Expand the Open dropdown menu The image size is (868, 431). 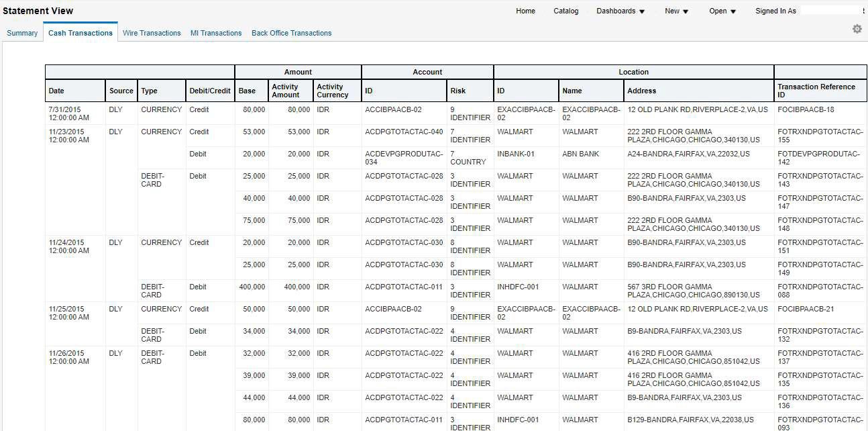[718, 10]
